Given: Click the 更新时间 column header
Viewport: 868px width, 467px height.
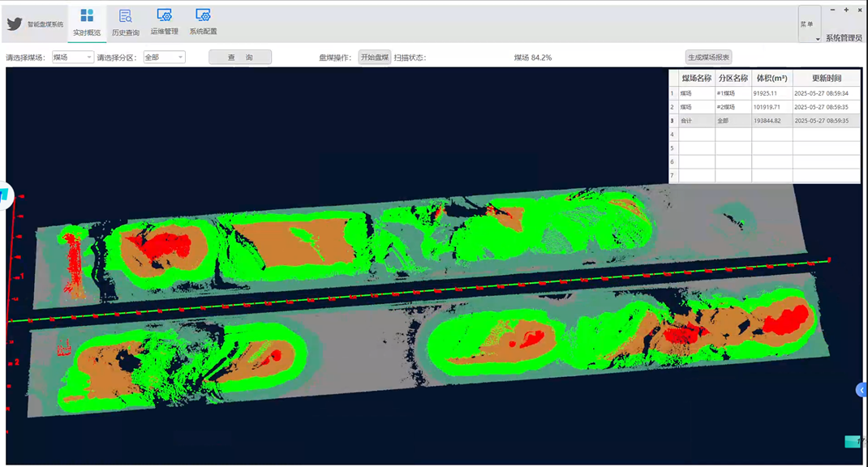Looking at the screenshot, I should (x=827, y=79).
